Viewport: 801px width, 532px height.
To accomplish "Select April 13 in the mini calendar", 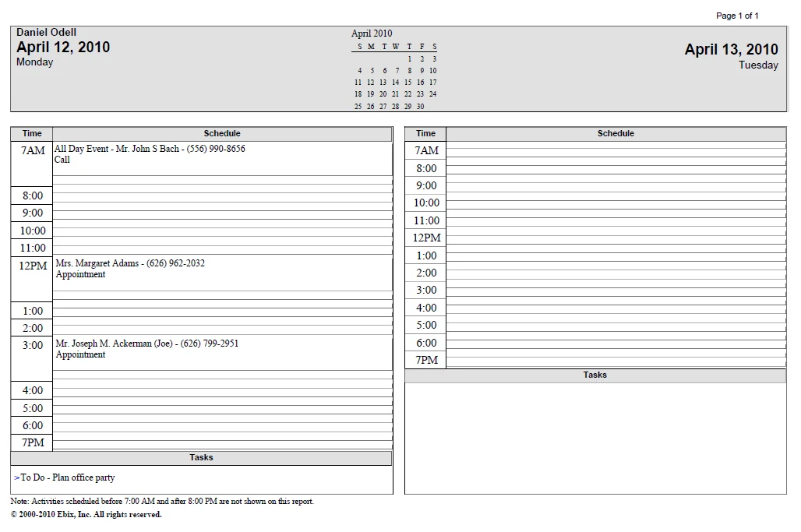I will click(383, 82).
